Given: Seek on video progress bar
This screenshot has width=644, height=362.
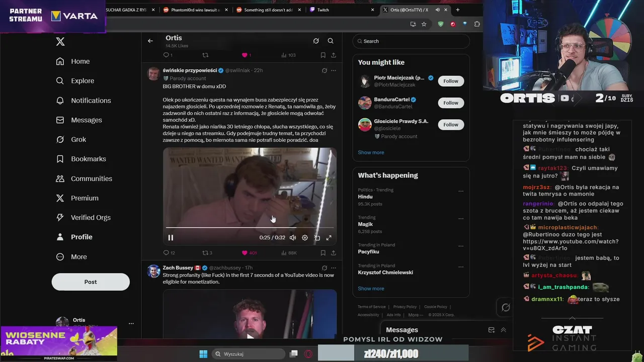Looking at the screenshot, I should pyautogui.click(x=250, y=228).
